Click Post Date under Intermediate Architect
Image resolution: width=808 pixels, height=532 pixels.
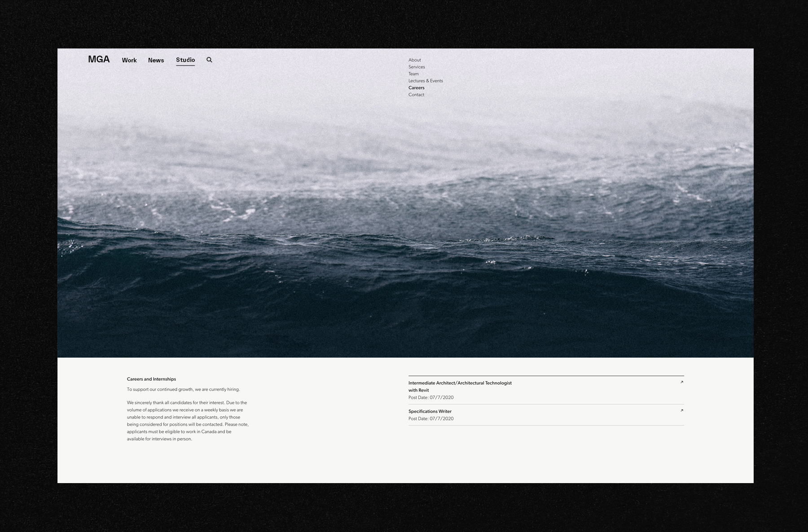click(x=431, y=397)
